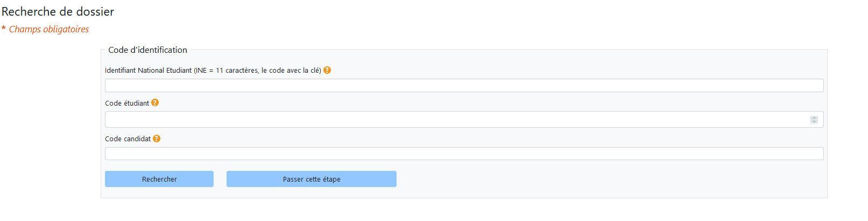
Task: Increment Code étudiant with the up arrow
Action: tap(814, 118)
